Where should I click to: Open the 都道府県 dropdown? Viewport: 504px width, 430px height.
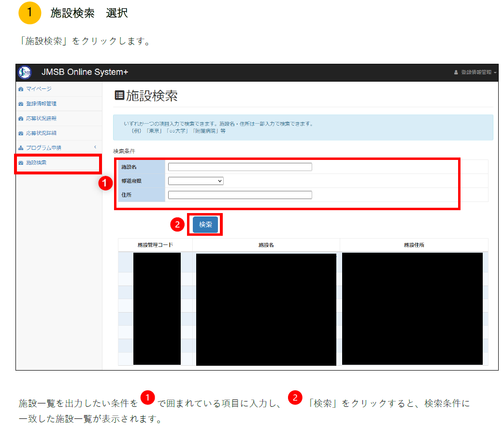coord(196,181)
